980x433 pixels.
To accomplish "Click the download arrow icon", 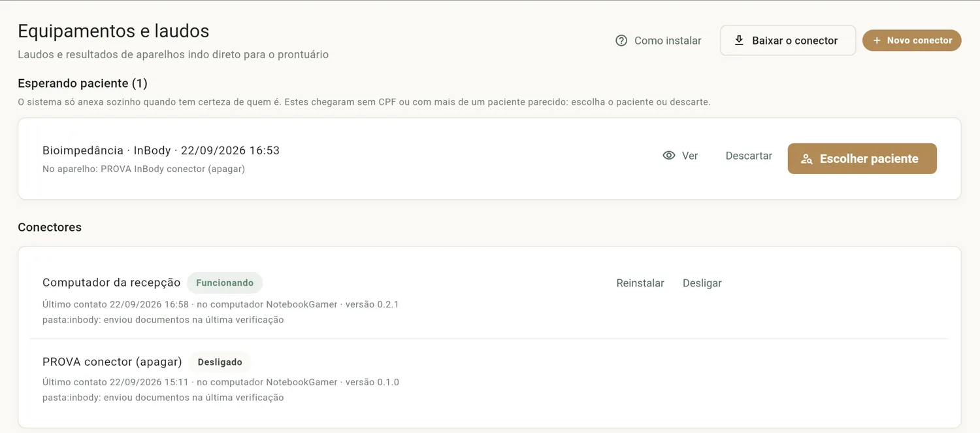I will [x=739, y=41].
